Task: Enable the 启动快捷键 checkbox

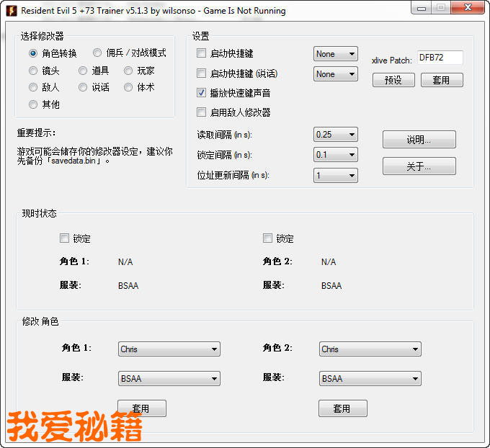Action: [x=202, y=54]
